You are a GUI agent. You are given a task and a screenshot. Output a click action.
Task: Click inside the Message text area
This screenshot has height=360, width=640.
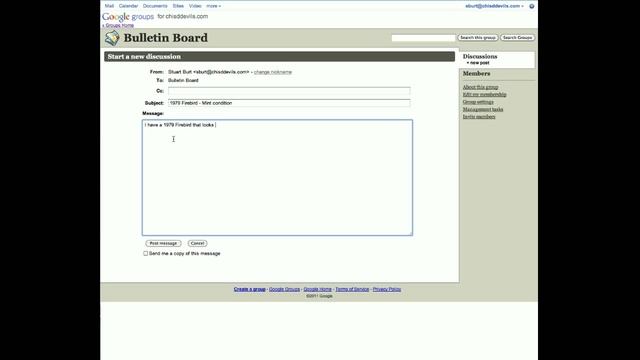coord(277,178)
